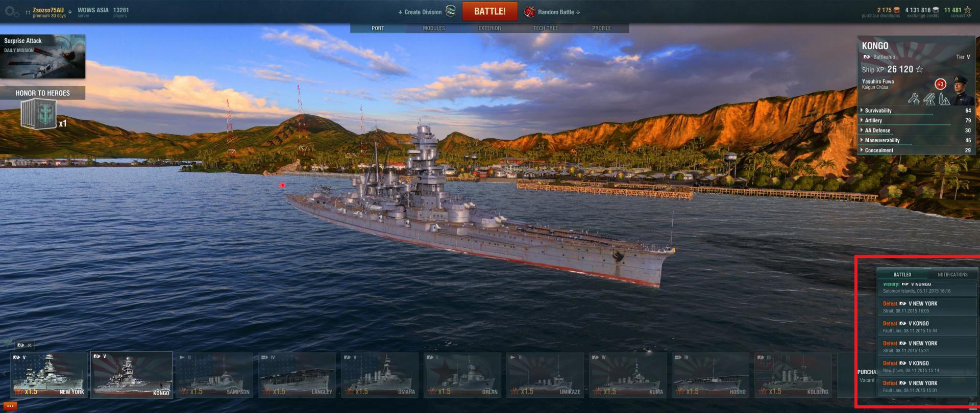Select the NOTIFICATIONS tab
Screen dimensions: 980x413
[952, 274]
